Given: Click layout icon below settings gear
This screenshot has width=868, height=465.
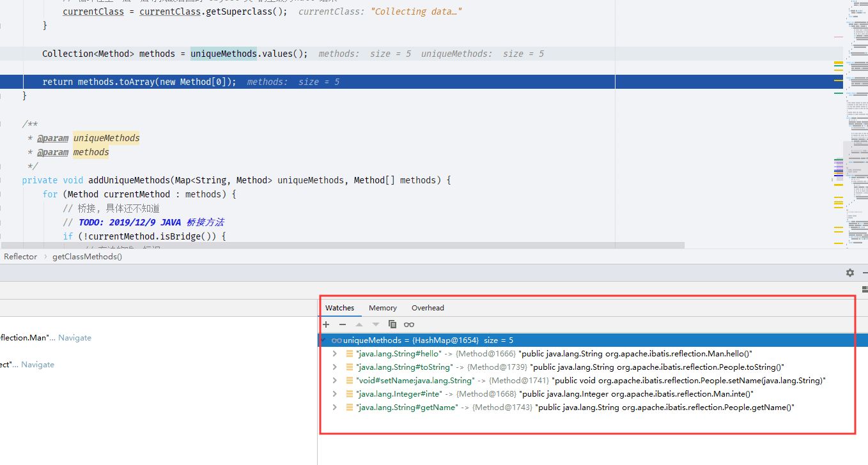Looking at the screenshot, I should pos(865,289).
